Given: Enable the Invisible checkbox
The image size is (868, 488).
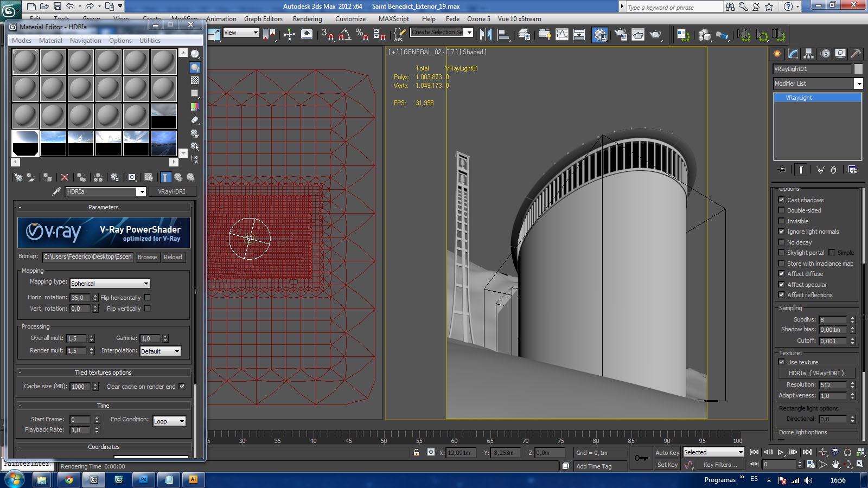Looking at the screenshot, I should point(781,221).
